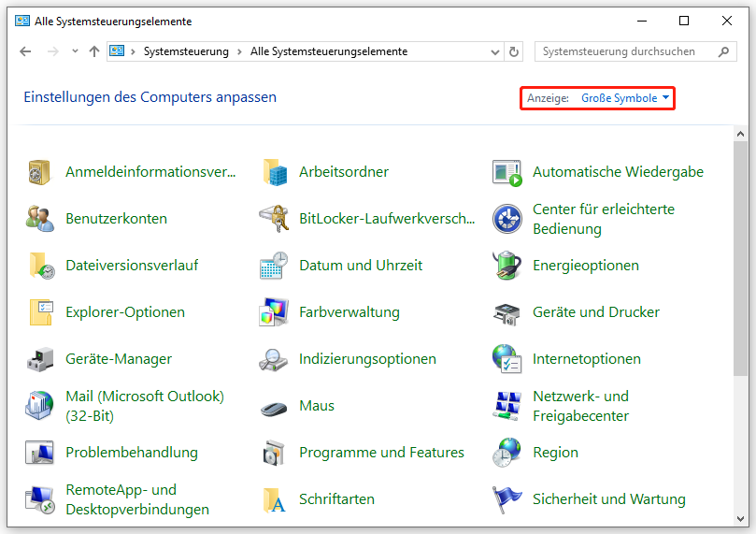Open the Benutzerkonten people icon
Screen dimensions: 756x534
point(39,219)
